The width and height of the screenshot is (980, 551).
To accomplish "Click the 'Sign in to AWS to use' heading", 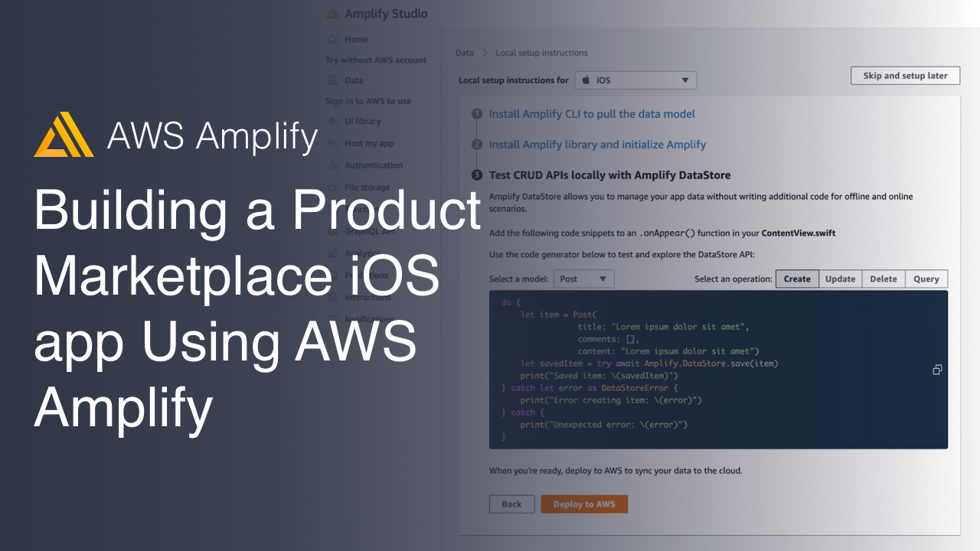I will 368,101.
